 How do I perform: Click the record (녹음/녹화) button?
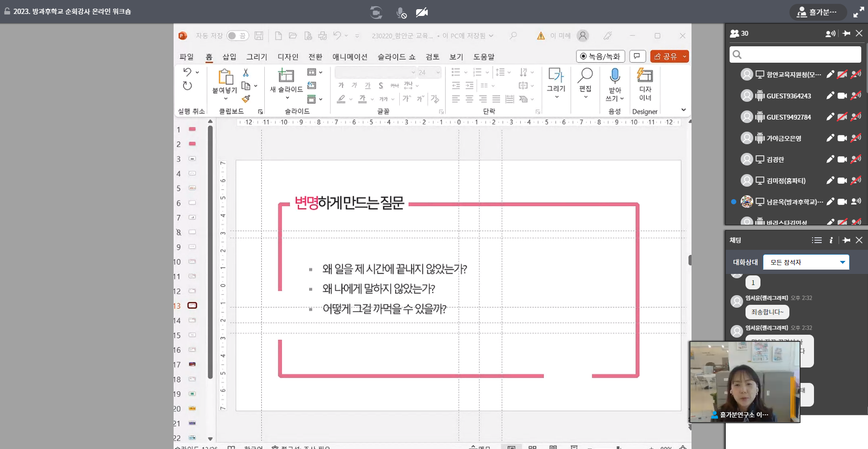pyautogui.click(x=600, y=56)
